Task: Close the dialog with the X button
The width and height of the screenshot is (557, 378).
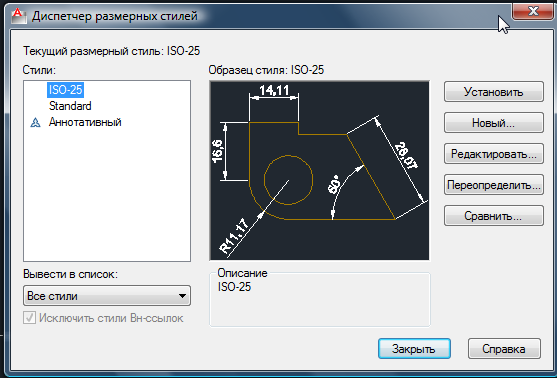Action: tap(533, 11)
